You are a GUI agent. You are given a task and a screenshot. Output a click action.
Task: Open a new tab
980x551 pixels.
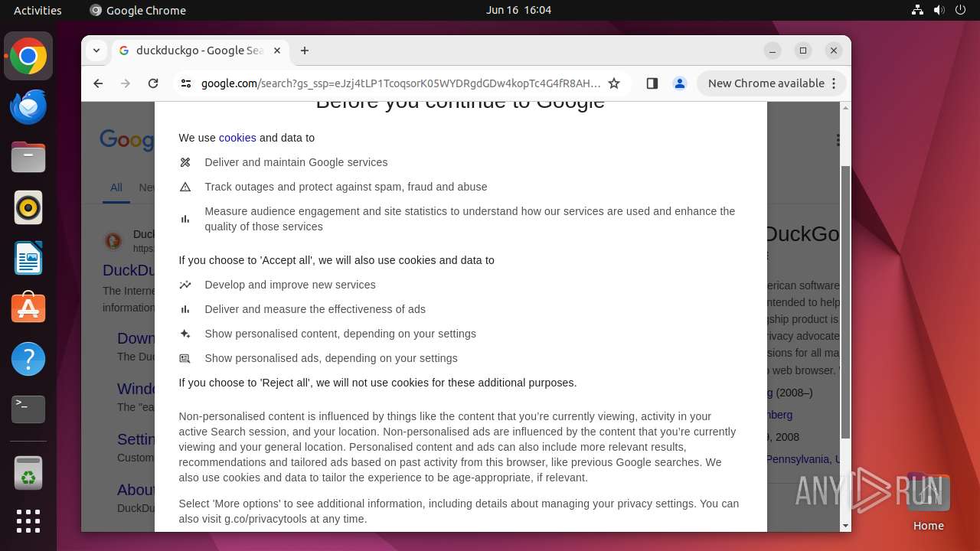pyautogui.click(x=305, y=51)
